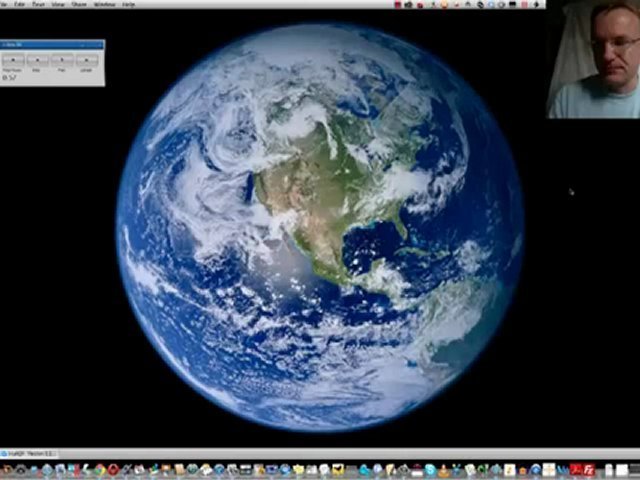Launch FileZilla red Fz dock icon
Image resolution: width=640 pixels, height=480 pixels.
[589, 470]
